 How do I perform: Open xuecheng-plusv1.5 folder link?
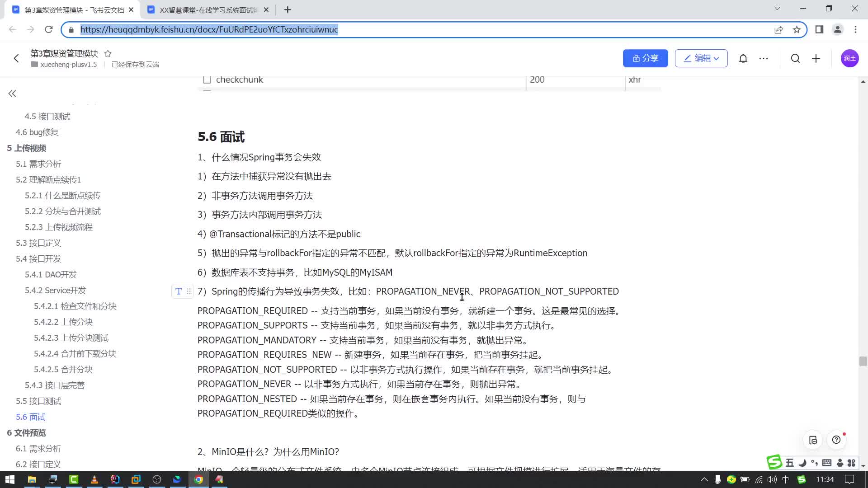(x=64, y=65)
